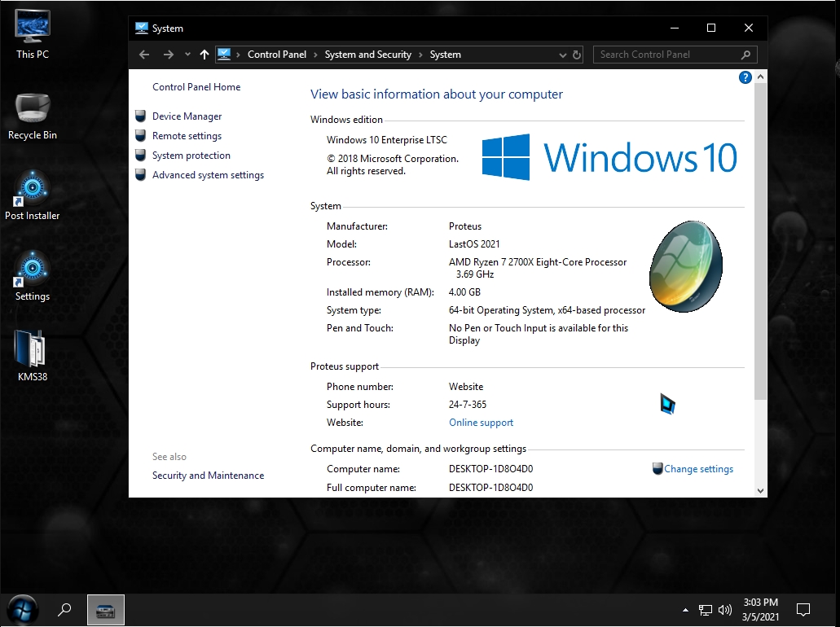The width and height of the screenshot is (840, 627).
Task: Open the KMS38 desktop icon
Action: click(x=32, y=356)
